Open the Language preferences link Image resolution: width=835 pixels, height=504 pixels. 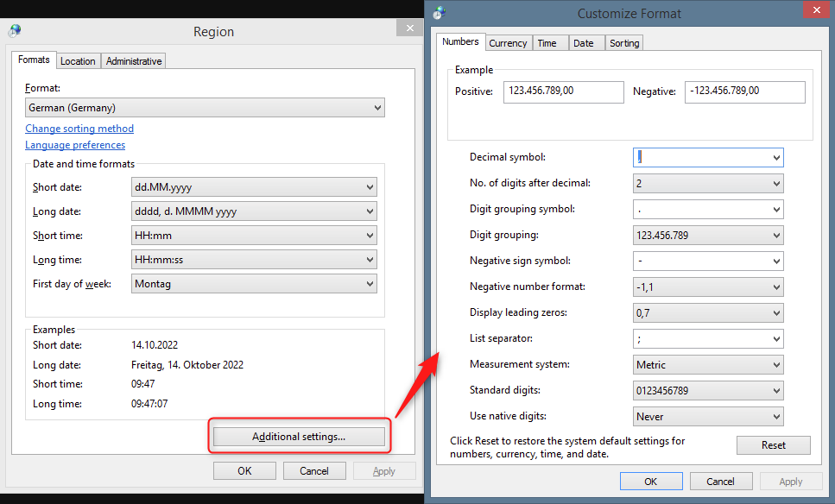75,145
